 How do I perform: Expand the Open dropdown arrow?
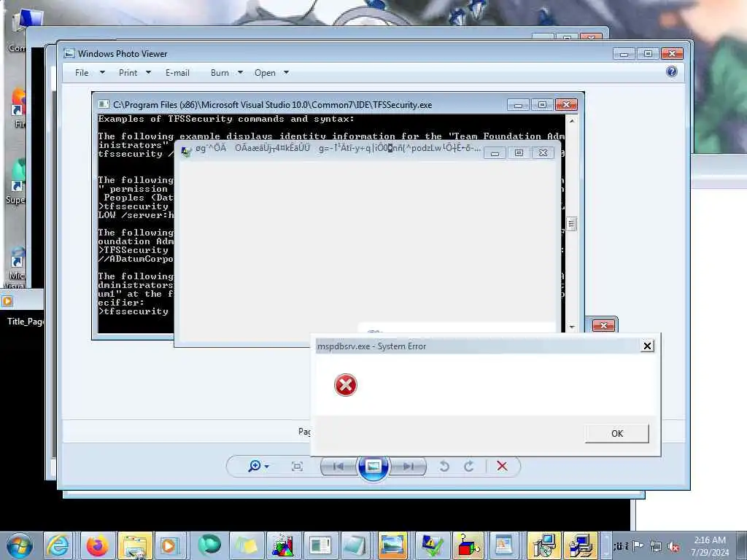(x=286, y=72)
